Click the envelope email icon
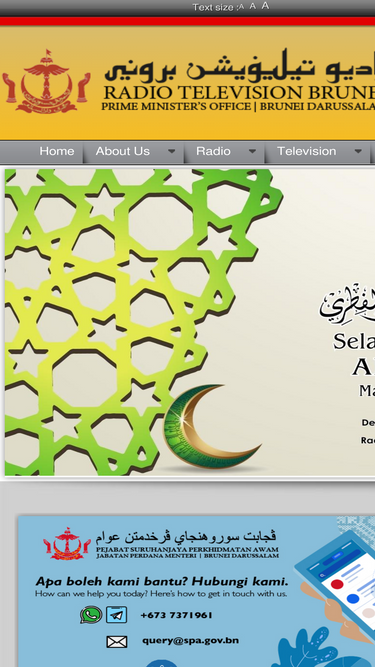 (x=116, y=641)
